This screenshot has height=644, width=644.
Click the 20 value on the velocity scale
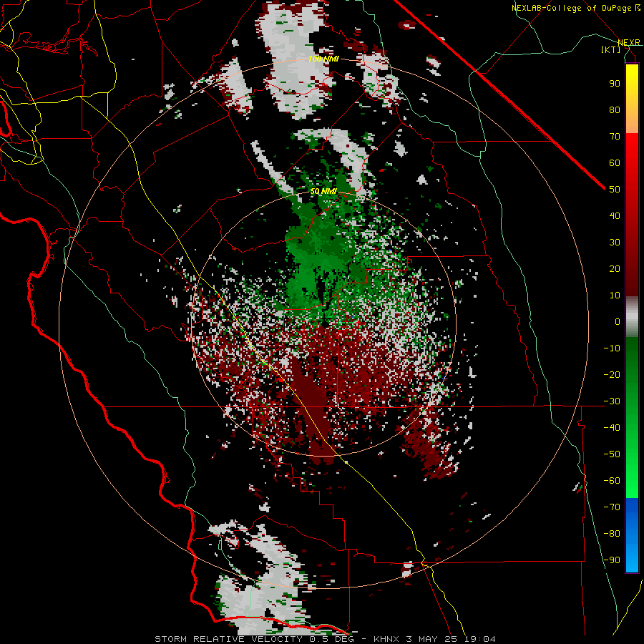(615, 269)
